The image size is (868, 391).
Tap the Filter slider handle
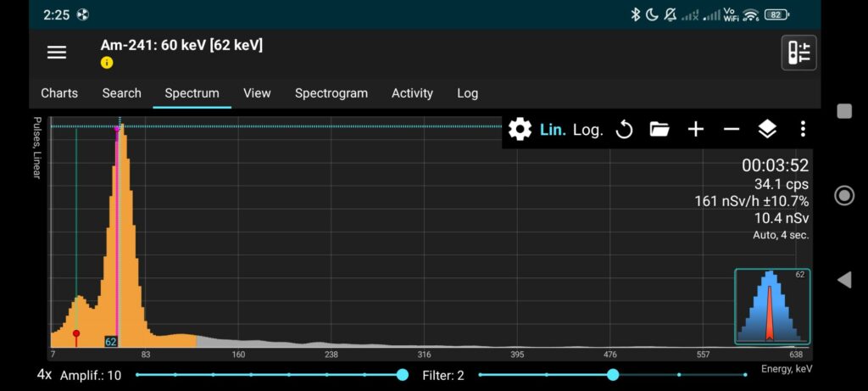(613, 375)
